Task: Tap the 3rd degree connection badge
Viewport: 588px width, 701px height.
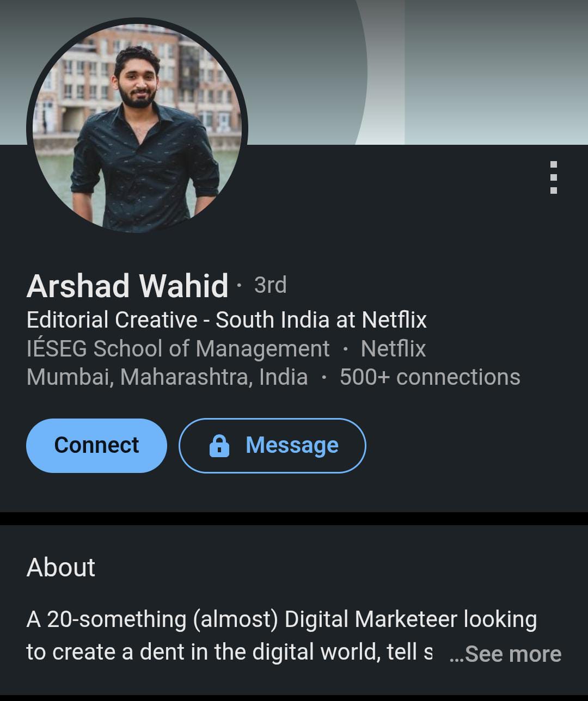Action: tap(270, 285)
